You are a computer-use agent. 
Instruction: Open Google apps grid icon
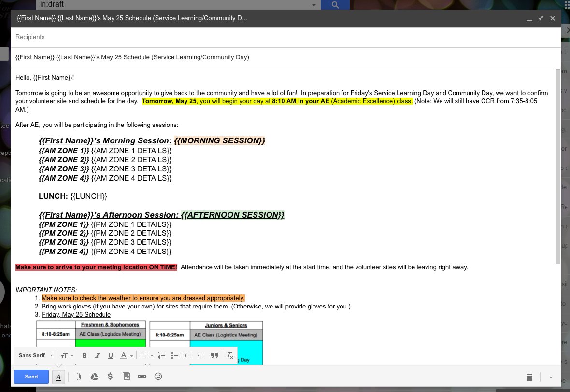[567, 5]
